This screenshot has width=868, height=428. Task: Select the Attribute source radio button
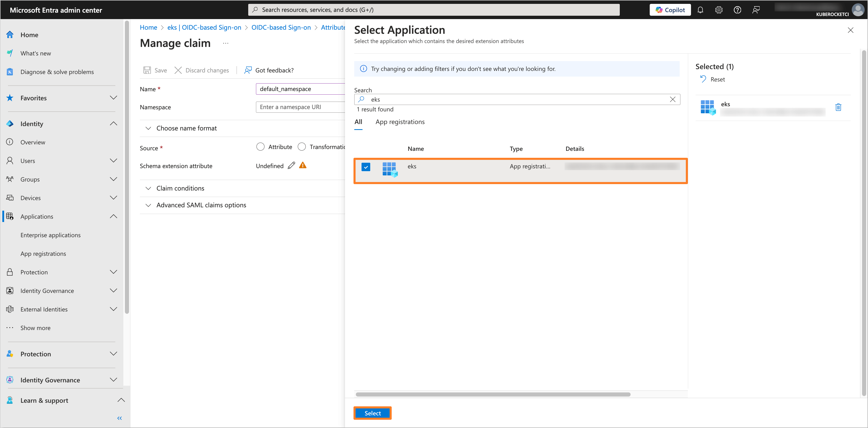coord(260,146)
